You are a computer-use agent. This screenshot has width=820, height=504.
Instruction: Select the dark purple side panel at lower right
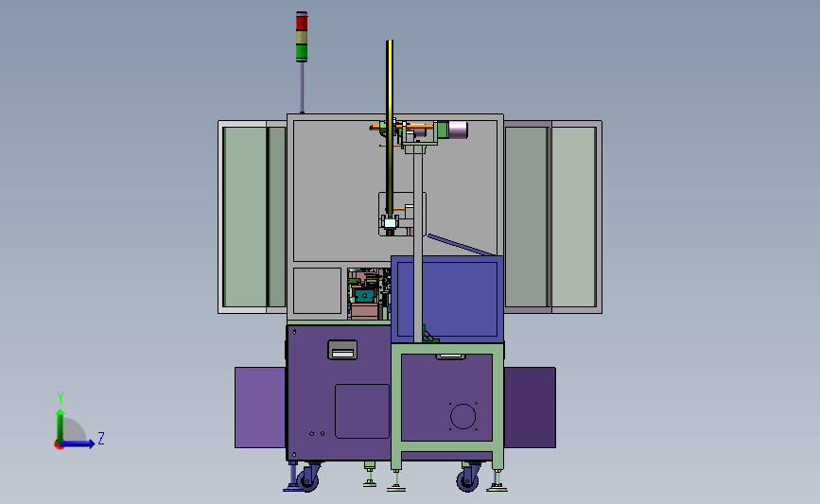pyautogui.click(x=530, y=408)
